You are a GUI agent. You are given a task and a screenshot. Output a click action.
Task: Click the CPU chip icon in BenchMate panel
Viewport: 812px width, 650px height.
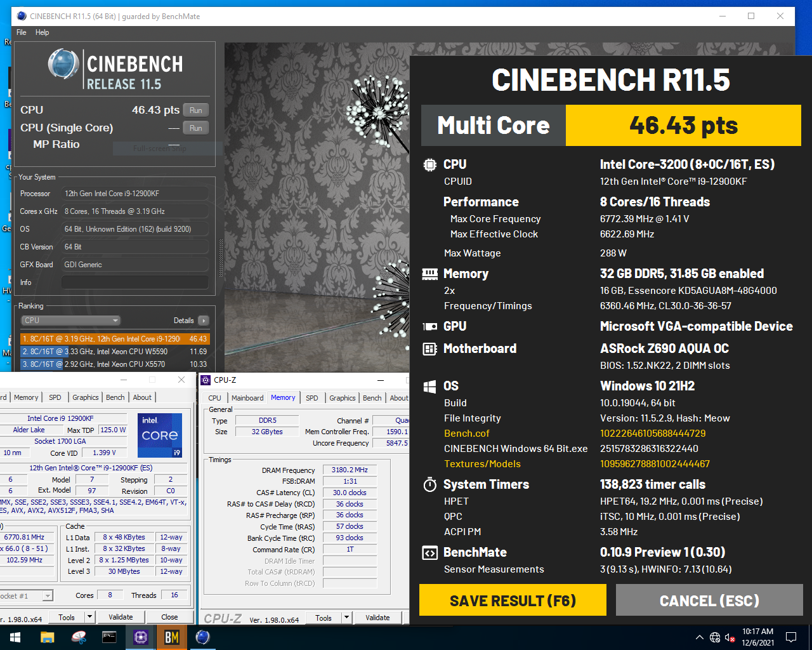pos(430,165)
